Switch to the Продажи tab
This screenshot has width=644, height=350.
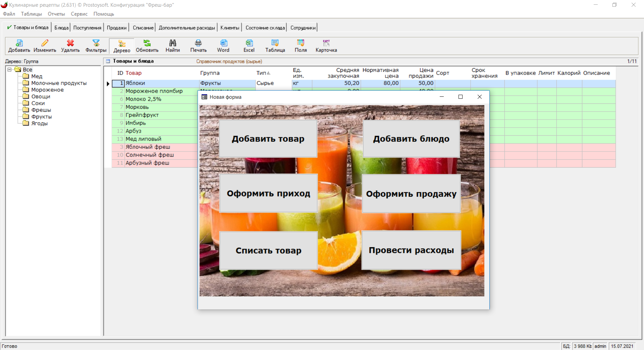(x=116, y=28)
